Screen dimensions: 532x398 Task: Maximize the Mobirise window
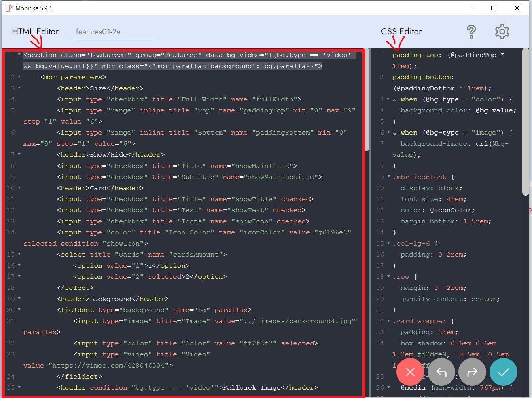[494, 8]
